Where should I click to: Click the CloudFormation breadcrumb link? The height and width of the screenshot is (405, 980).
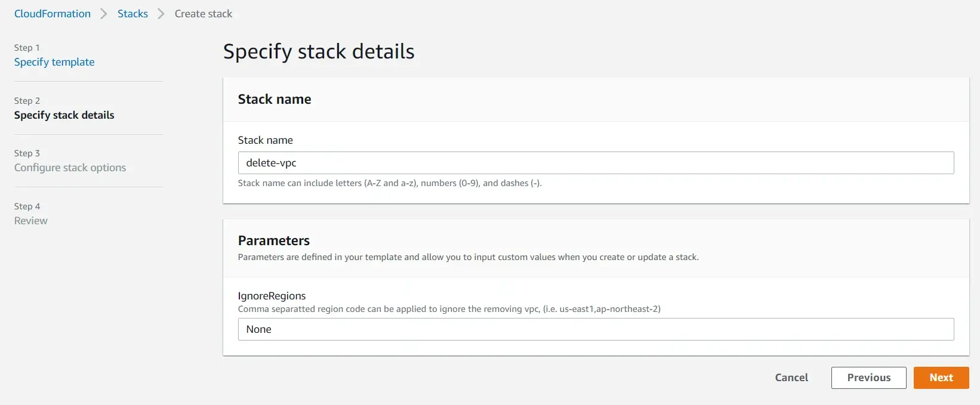tap(53, 14)
